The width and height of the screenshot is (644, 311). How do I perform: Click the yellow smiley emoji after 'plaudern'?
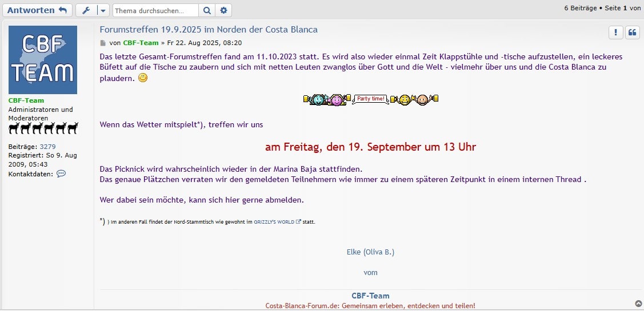[x=143, y=78]
